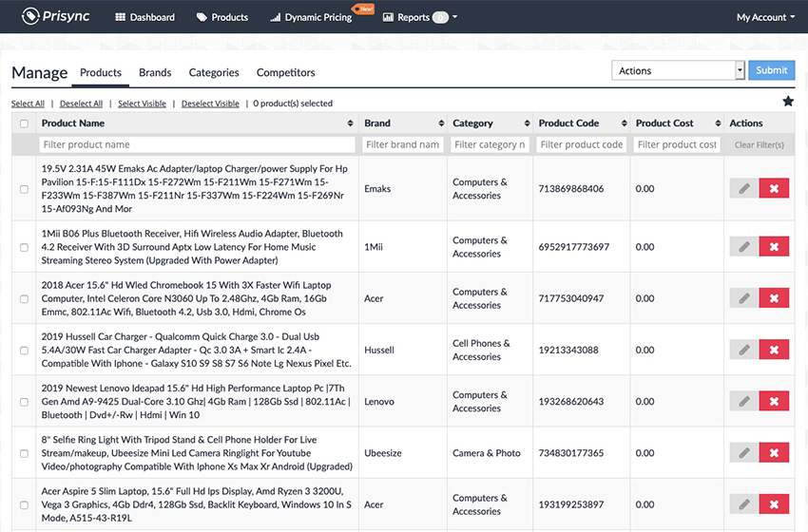Click the Prisync logo
This screenshot has width=808, height=532.
click(56, 16)
